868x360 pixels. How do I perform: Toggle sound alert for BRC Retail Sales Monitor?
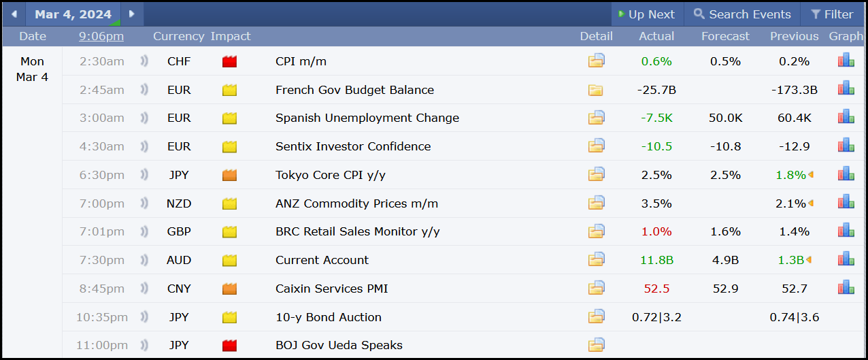[x=144, y=232]
